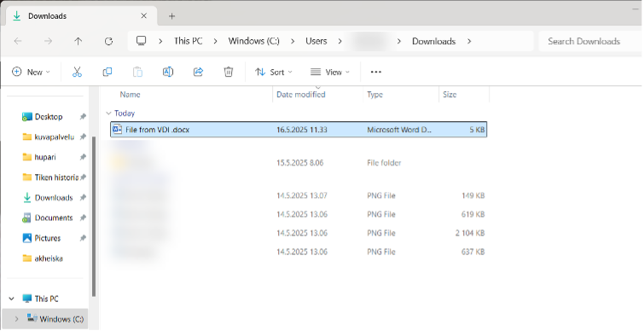Screen dimensions: 644x331
Task: Refresh the Downloads folder view
Action: pyautogui.click(x=108, y=41)
